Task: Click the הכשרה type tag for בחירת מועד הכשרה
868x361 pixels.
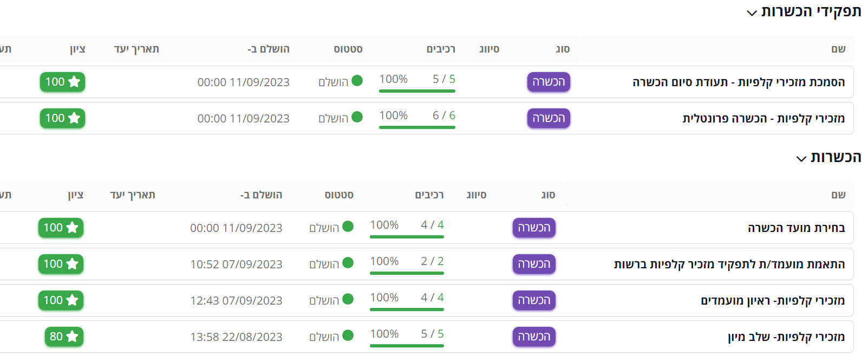Action: click(x=534, y=228)
